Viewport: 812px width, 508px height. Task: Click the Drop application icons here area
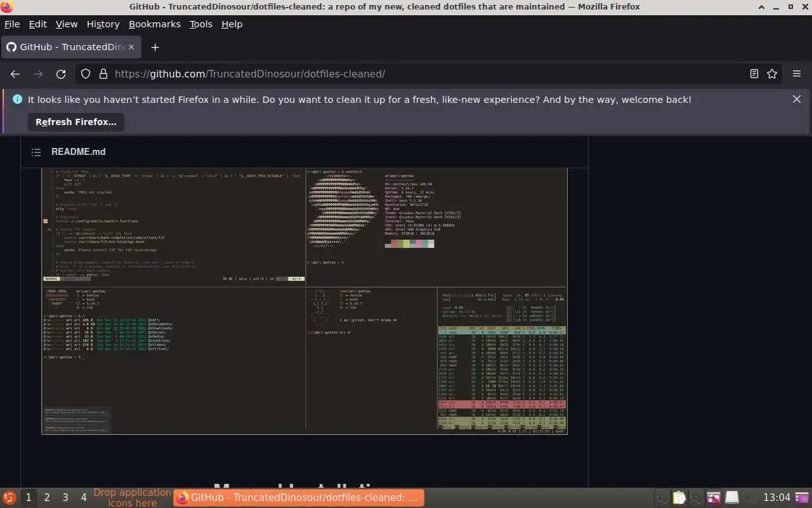[133, 498]
